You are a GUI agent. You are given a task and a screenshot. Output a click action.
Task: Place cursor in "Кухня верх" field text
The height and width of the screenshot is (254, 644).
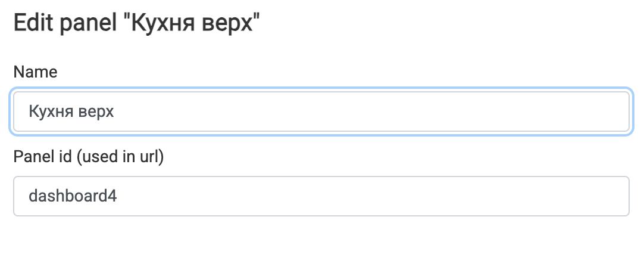[x=71, y=111]
